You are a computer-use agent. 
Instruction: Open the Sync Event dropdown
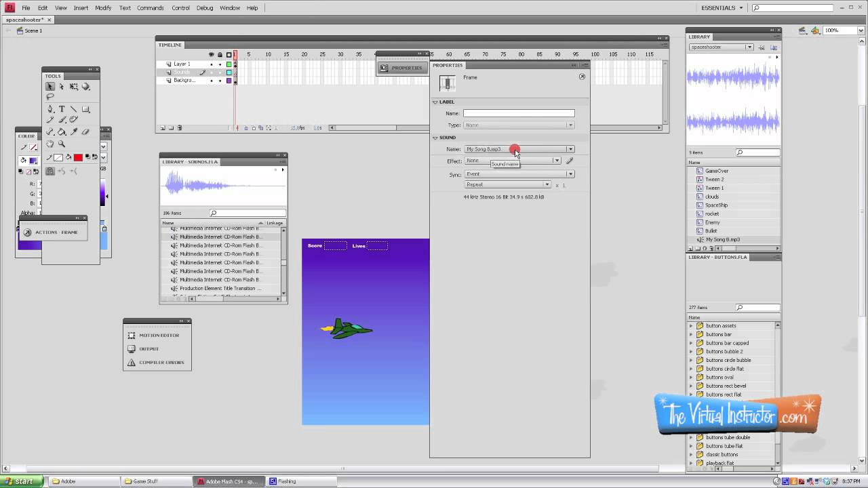(x=570, y=174)
